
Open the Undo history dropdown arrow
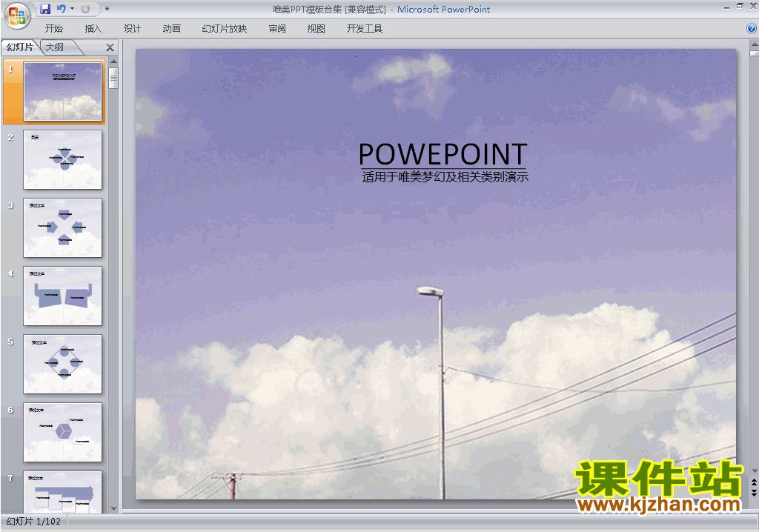pyautogui.click(x=72, y=9)
